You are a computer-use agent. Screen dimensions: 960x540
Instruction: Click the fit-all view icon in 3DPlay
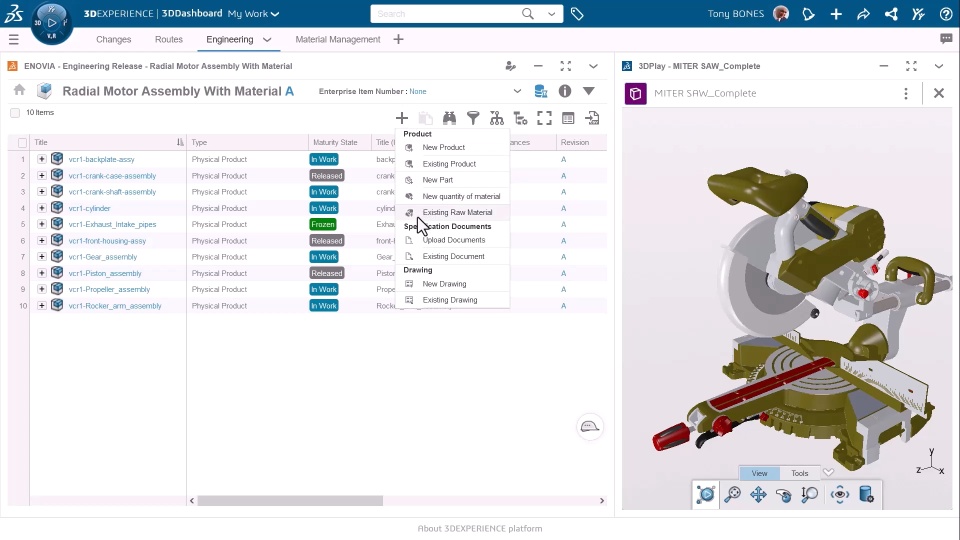(x=706, y=494)
